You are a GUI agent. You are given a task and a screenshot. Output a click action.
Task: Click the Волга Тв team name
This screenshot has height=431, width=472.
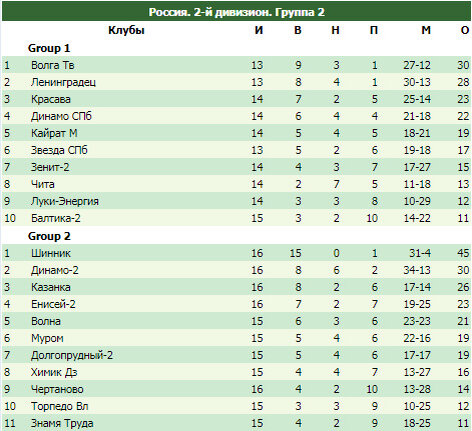click(x=52, y=65)
